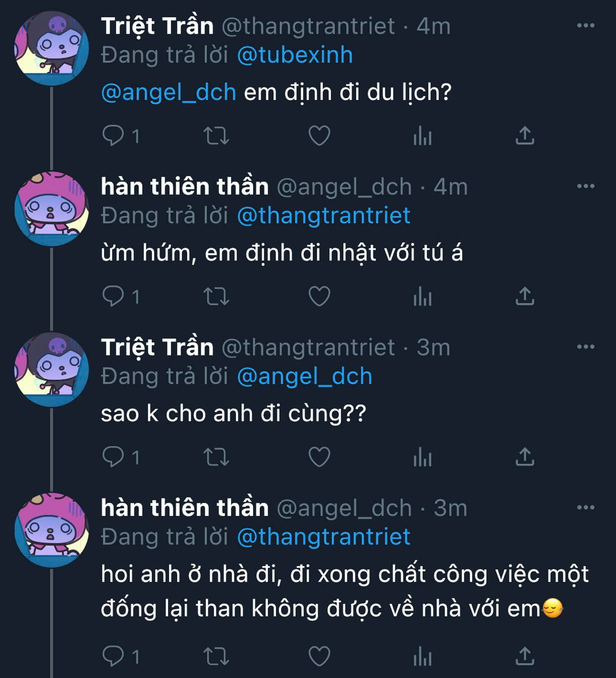The height and width of the screenshot is (678, 616).
Task: Open Triệt Trần's avatar on first tweet
Action: click(51, 48)
